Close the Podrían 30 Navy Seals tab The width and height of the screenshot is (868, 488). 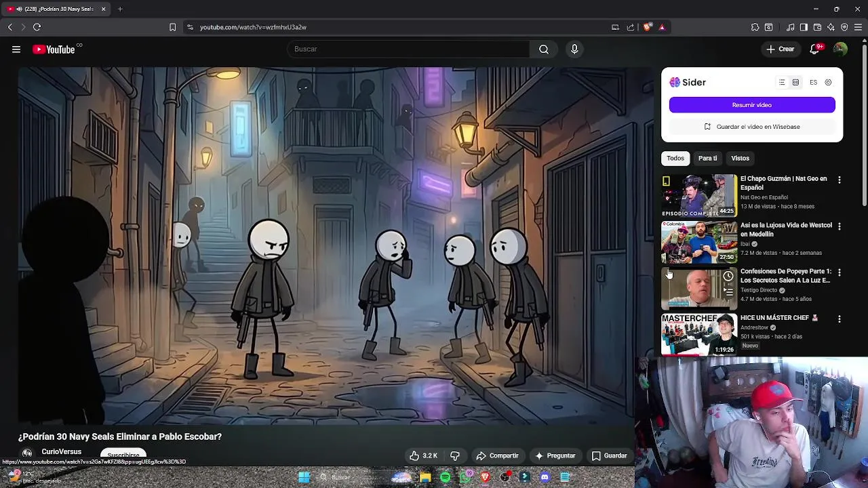pos(103,9)
